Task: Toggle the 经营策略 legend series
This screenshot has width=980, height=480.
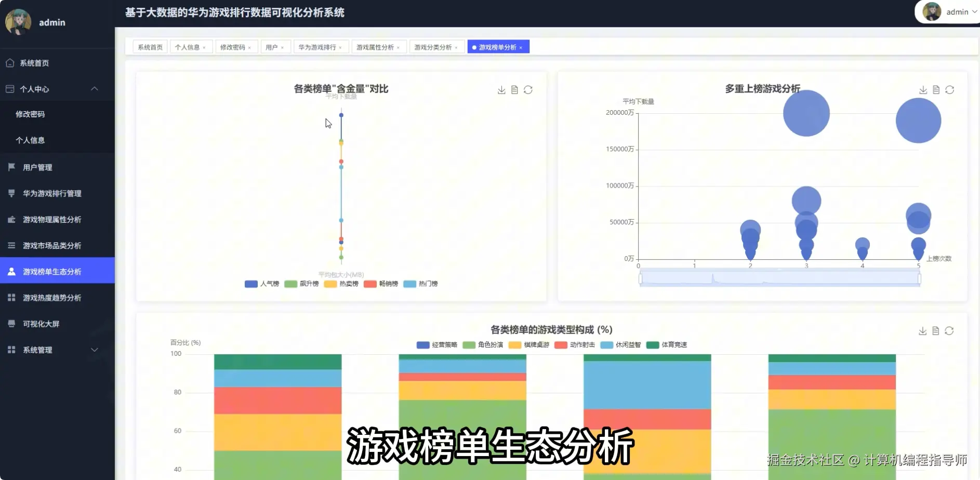Action: tap(437, 345)
